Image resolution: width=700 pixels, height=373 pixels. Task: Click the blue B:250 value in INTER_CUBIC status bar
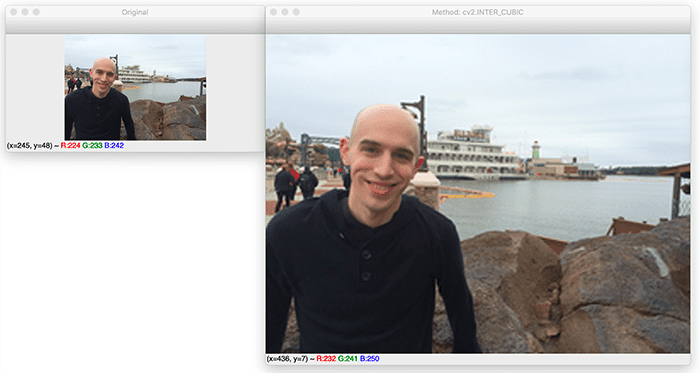pyautogui.click(x=370, y=358)
